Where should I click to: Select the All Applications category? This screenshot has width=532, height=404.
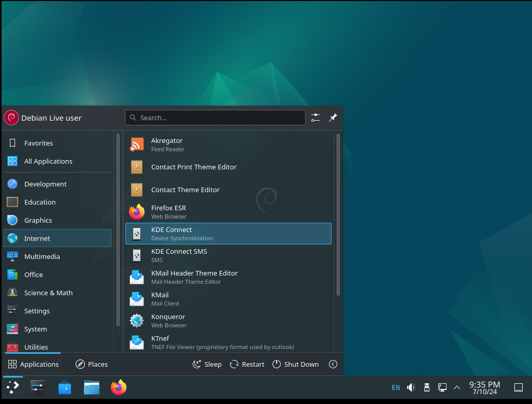(57, 161)
